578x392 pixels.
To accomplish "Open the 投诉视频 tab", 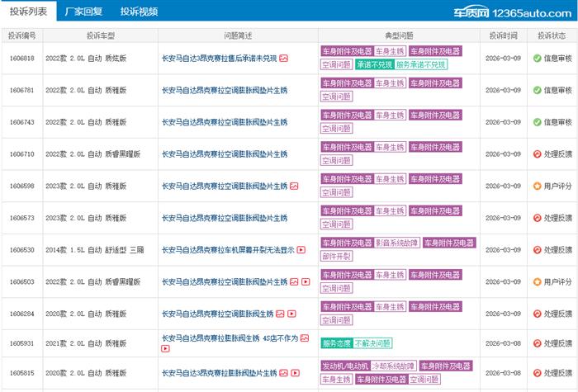I will click(x=139, y=12).
